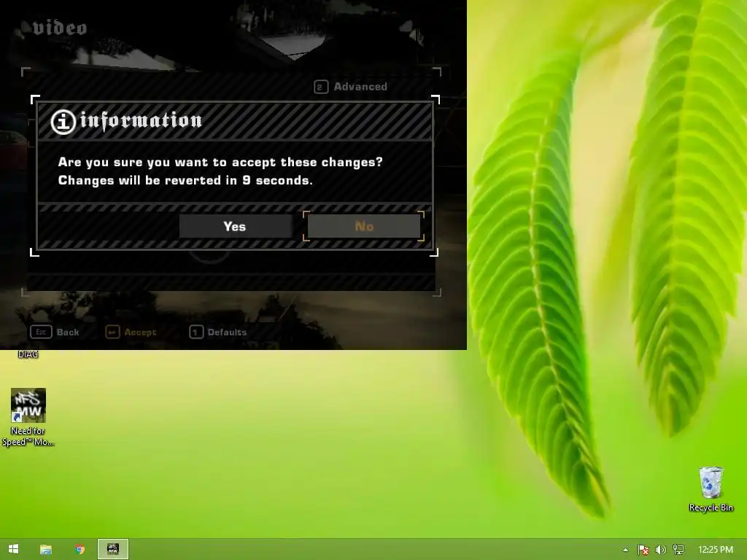Screen dimensions: 747x560
Task: Click the Enter key icon beside Accept
Action: click(112, 332)
